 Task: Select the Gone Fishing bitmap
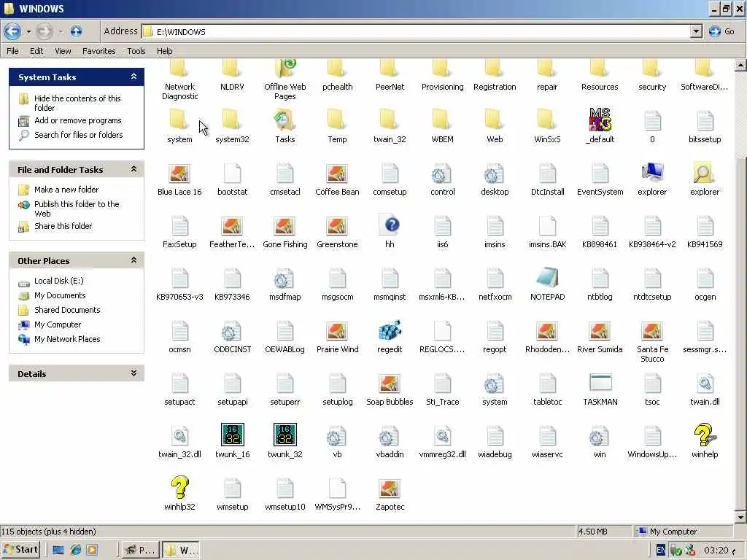point(285,226)
